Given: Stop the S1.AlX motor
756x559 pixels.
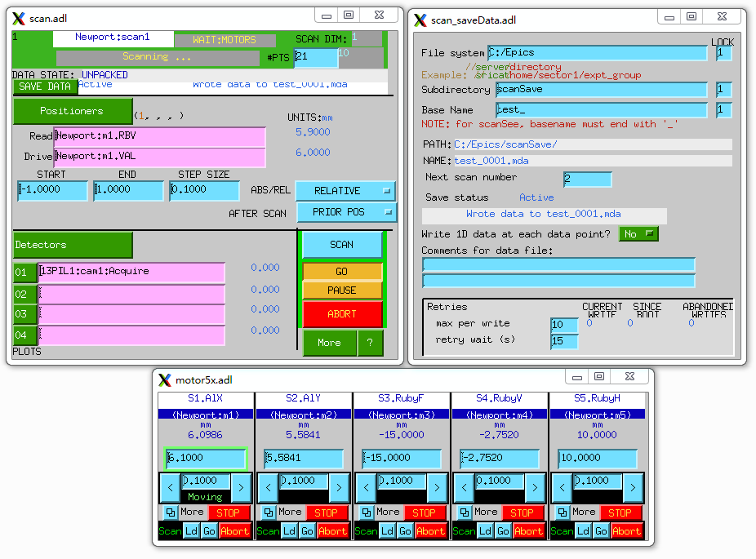Looking at the screenshot, I should [x=228, y=512].
